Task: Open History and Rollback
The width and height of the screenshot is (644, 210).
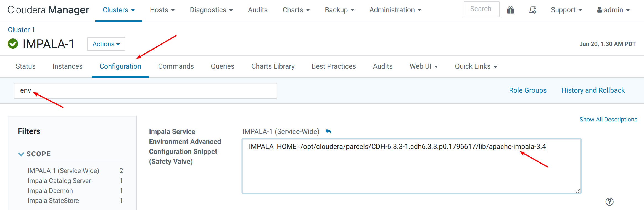Action: (593, 90)
